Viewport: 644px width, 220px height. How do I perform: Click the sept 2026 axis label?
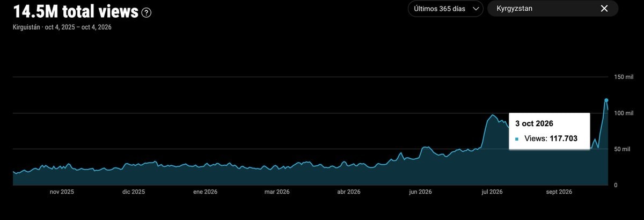click(x=559, y=192)
